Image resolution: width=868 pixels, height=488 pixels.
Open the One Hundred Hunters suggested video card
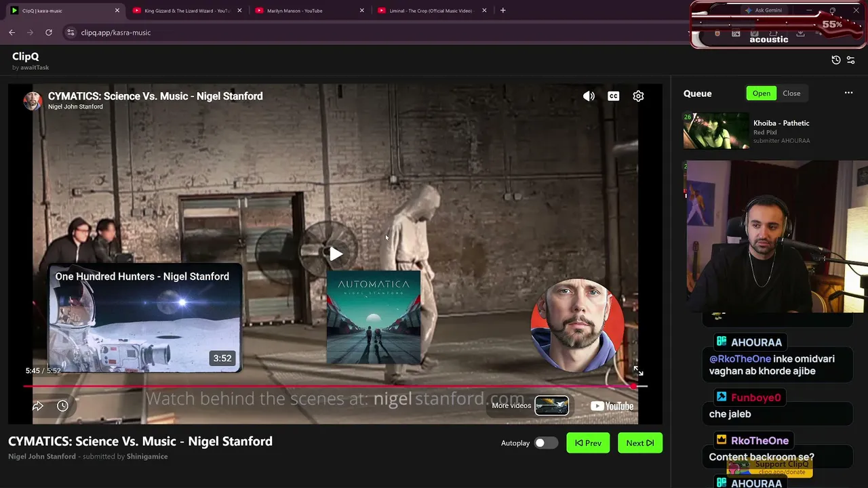click(x=144, y=318)
